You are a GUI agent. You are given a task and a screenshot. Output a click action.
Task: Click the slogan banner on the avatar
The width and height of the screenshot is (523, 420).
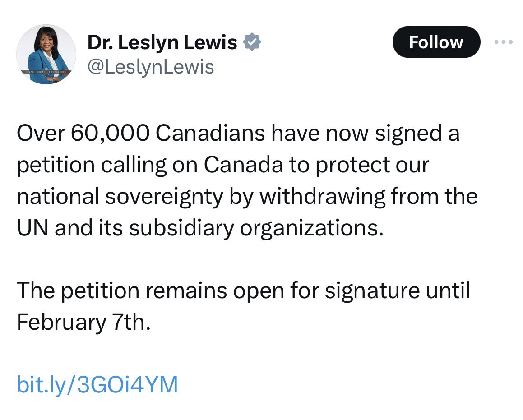pos(46,72)
